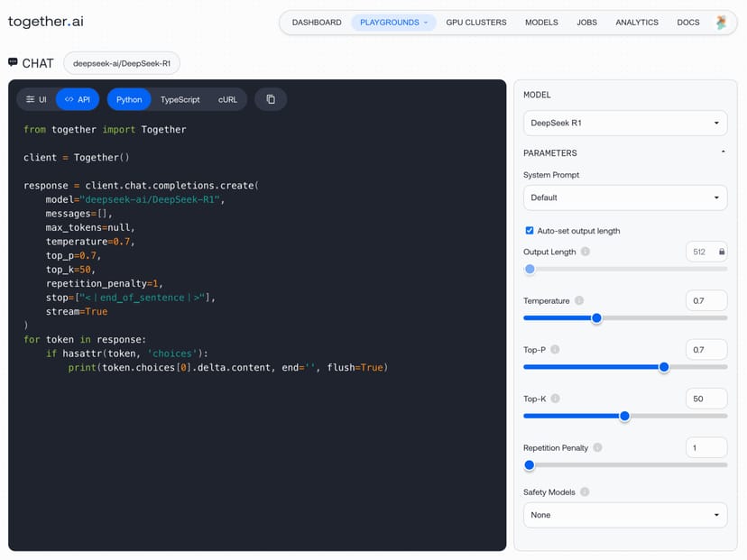747x560 pixels.
Task: Click the copy code icon
Action: 271,99
